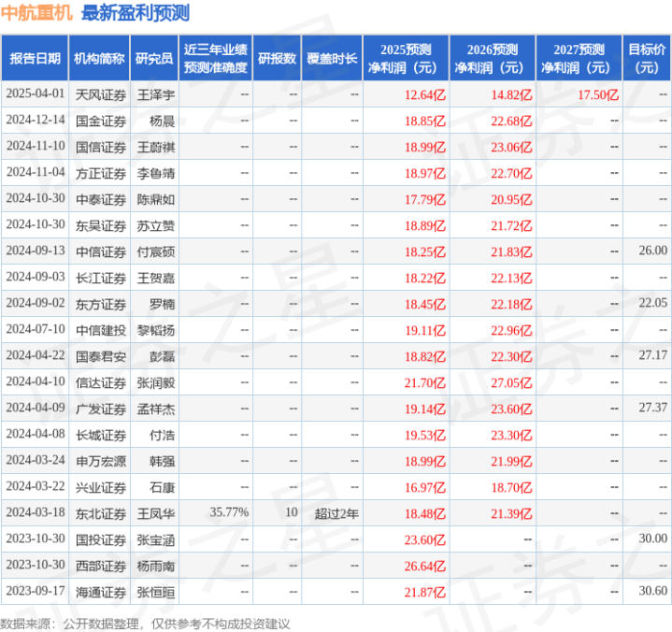Click the 17.79亿 profit value
The image size is (672, 632).
coord(425,199)
